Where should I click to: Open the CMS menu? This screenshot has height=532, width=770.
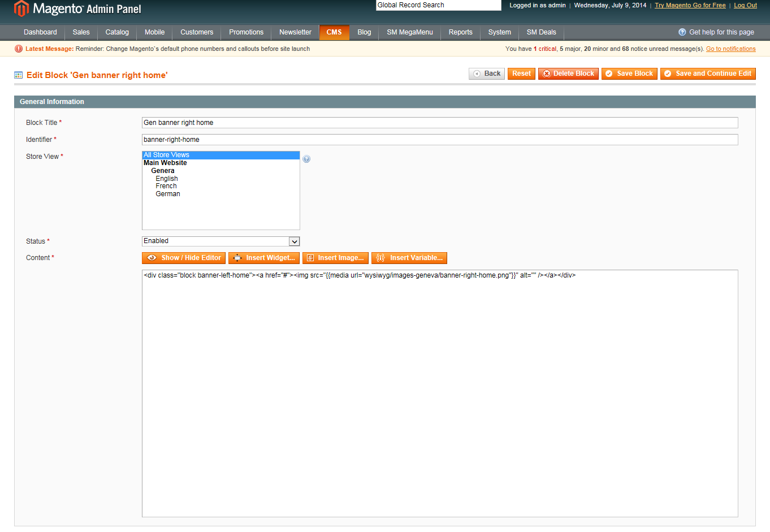click(x=334, y=32)
